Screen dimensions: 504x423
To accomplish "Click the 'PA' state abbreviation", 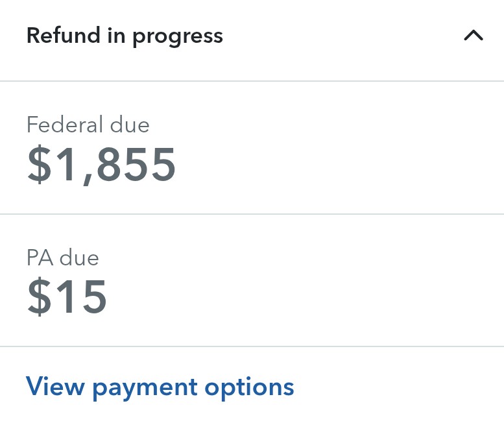I will (x=40, y=258).
